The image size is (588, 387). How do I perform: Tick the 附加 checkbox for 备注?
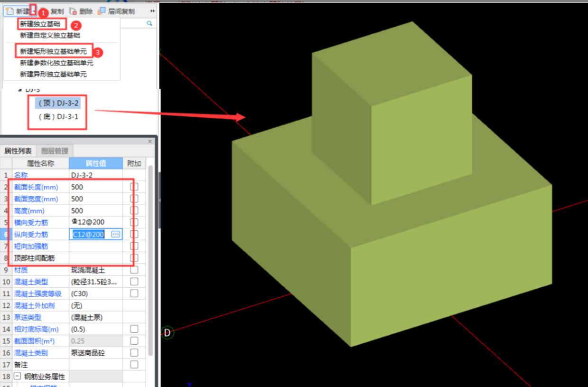pos(134,365)
